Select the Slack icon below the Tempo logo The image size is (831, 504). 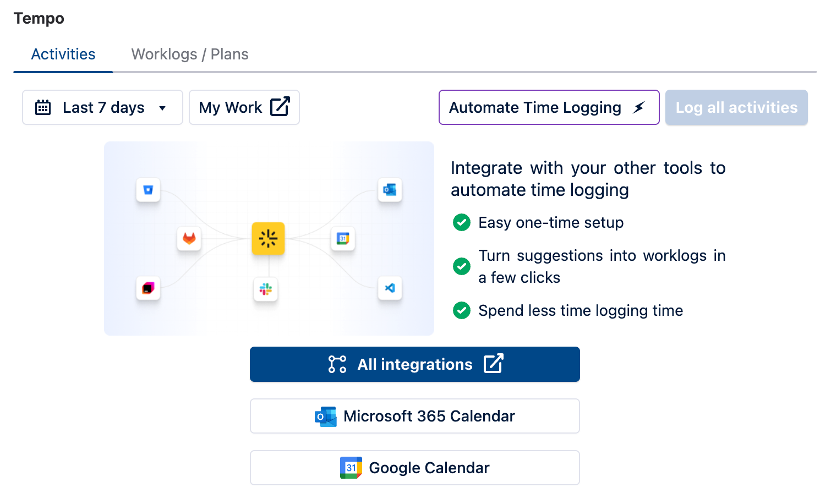coord(266,290)
